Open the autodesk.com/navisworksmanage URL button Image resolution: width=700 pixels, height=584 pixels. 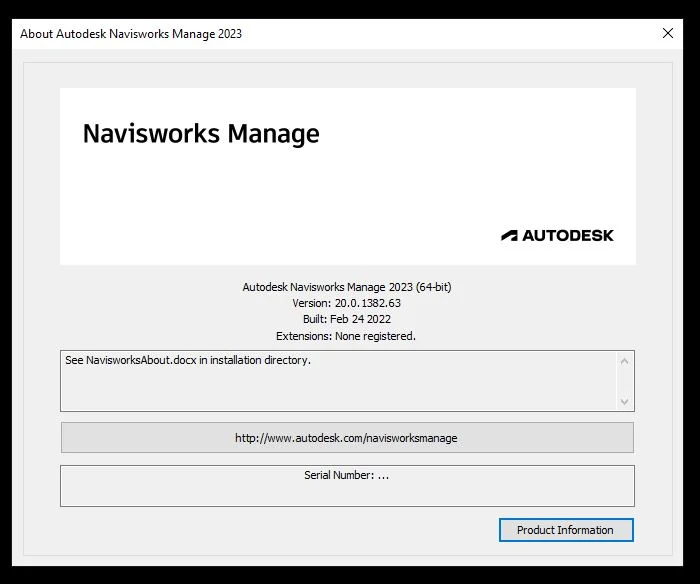(x=347, y=438)
